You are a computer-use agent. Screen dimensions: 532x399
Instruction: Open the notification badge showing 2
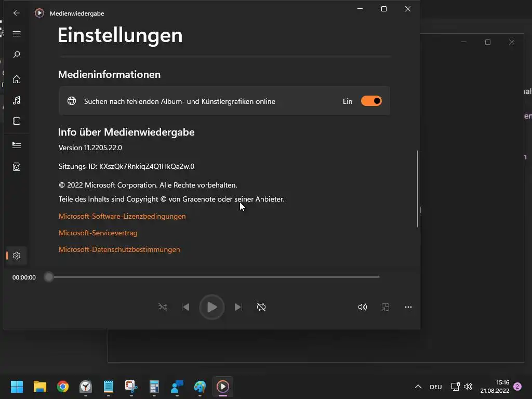[517, 387]
